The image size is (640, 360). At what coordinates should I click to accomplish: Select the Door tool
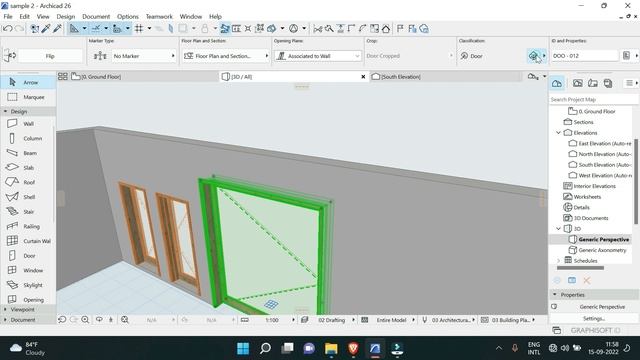28,256
